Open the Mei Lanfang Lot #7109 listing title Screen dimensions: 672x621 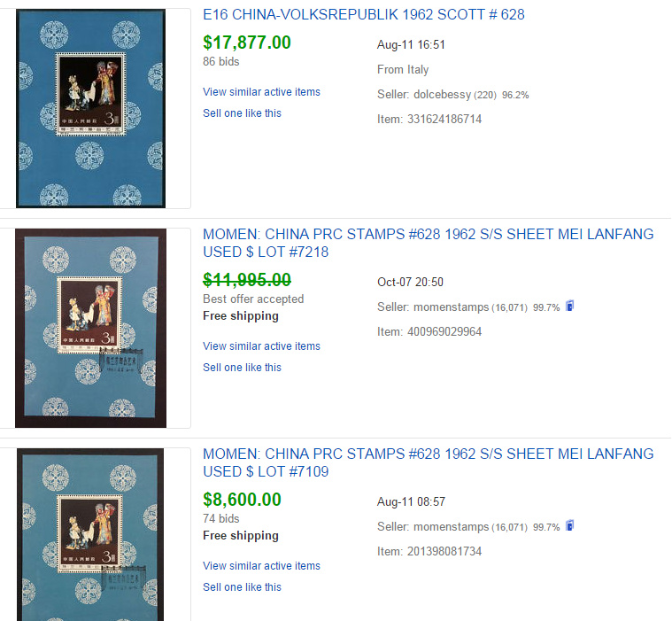click(x=429, y=462)
